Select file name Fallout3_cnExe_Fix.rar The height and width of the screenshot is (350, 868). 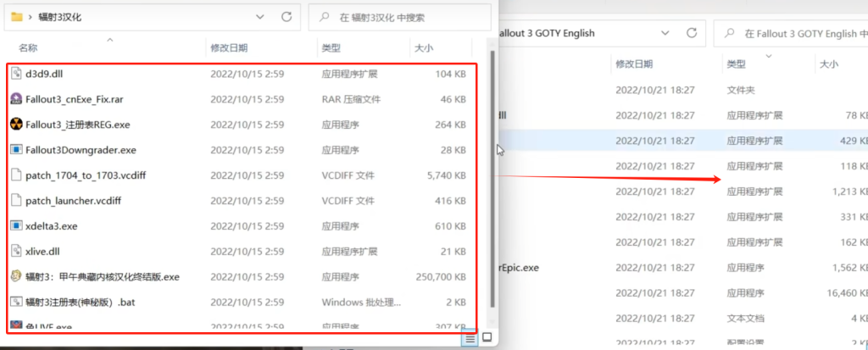point(75,99)
